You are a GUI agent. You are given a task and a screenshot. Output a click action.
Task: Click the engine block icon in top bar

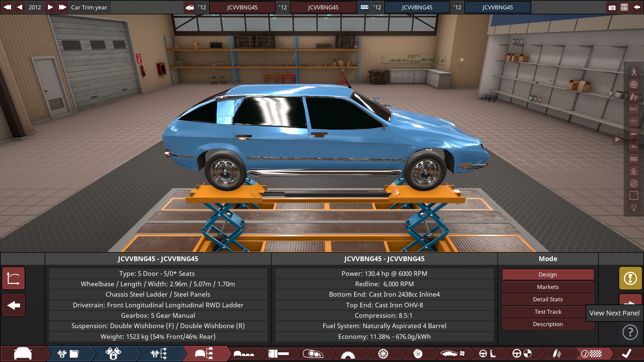pyautogui.click(x=365, y=7)
